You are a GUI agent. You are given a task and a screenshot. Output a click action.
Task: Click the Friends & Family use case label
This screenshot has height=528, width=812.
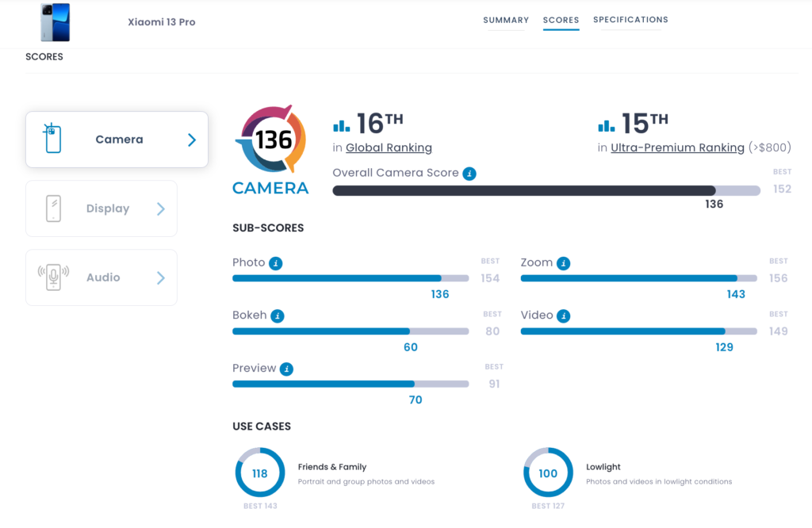coord(332,467)
